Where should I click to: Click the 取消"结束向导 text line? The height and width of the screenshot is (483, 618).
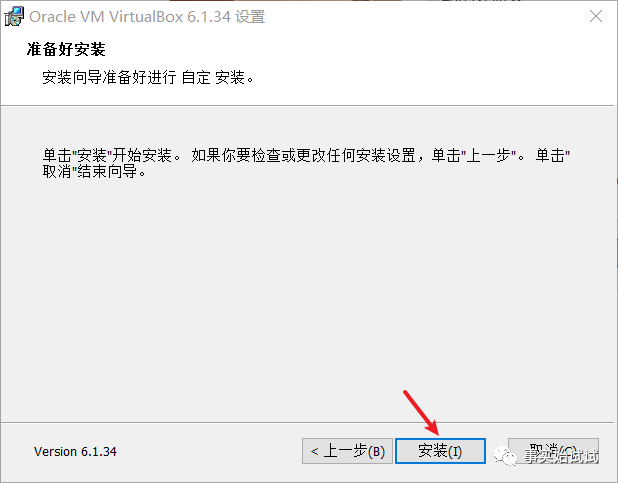point(94,172)
